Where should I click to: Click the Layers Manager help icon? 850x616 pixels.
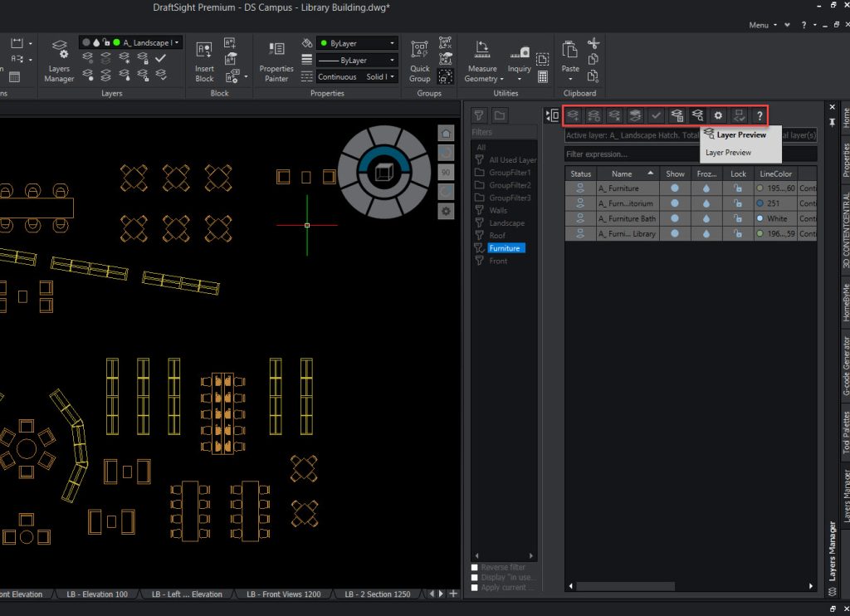760,115
